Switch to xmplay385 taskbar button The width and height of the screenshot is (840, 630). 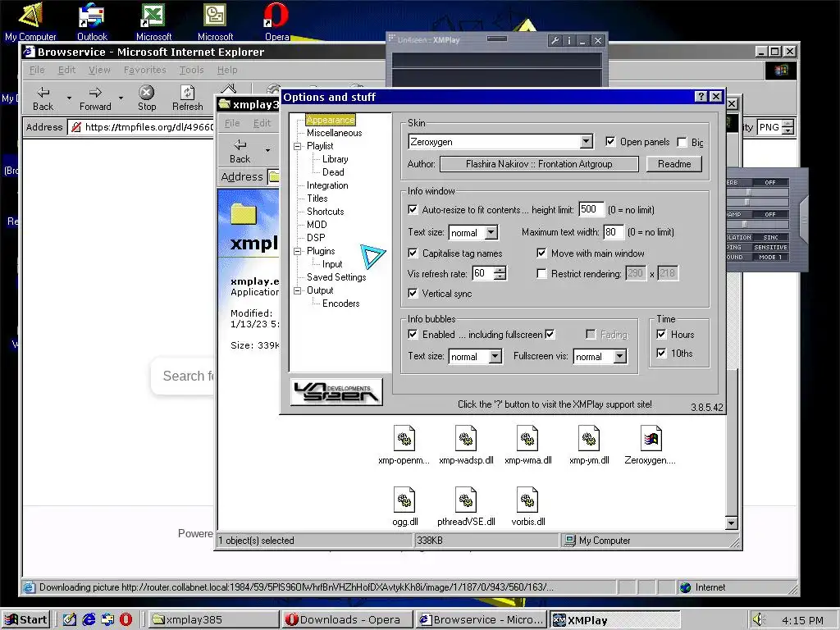[x=213, y=619]
